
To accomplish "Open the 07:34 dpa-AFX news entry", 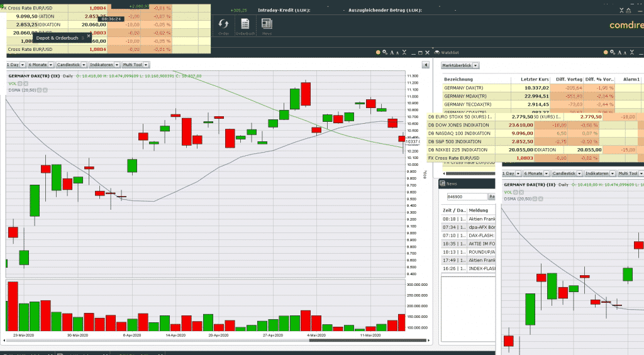I will tap(468, 227).
